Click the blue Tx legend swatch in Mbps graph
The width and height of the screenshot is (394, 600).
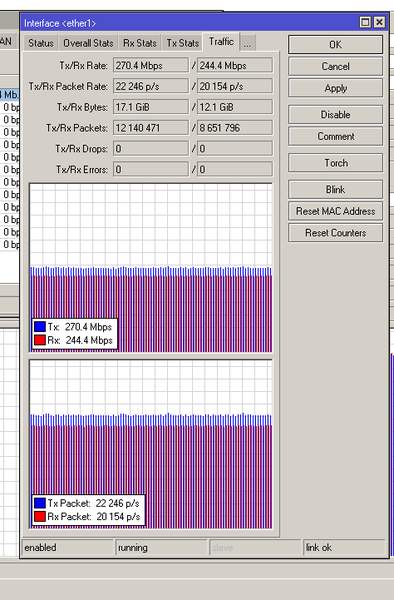coord(40,327)
